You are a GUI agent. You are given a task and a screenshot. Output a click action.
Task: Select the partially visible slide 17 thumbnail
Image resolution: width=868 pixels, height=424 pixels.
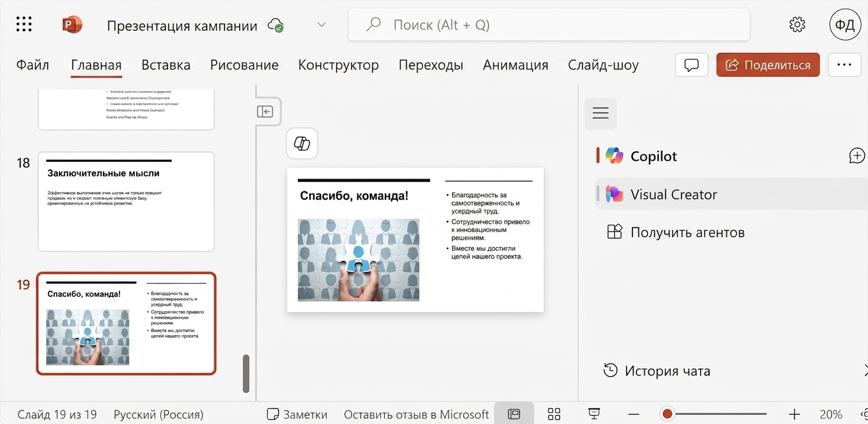click(x=126, y=109)
